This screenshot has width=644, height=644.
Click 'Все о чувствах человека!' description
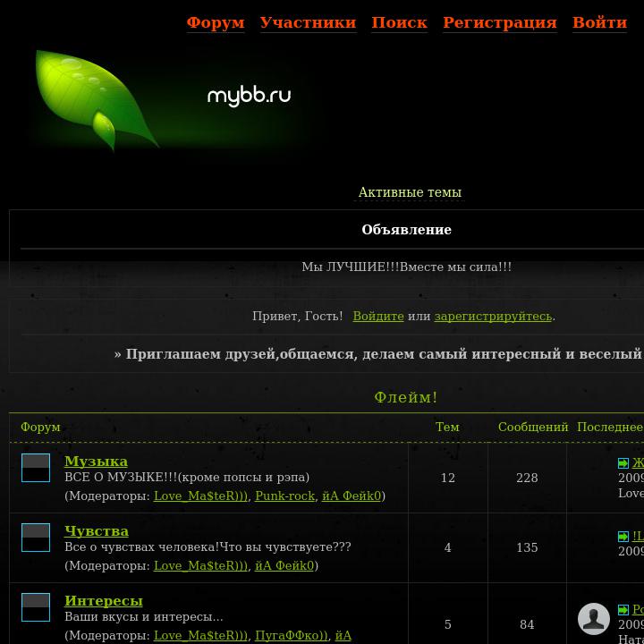click(x=208, y=547)
